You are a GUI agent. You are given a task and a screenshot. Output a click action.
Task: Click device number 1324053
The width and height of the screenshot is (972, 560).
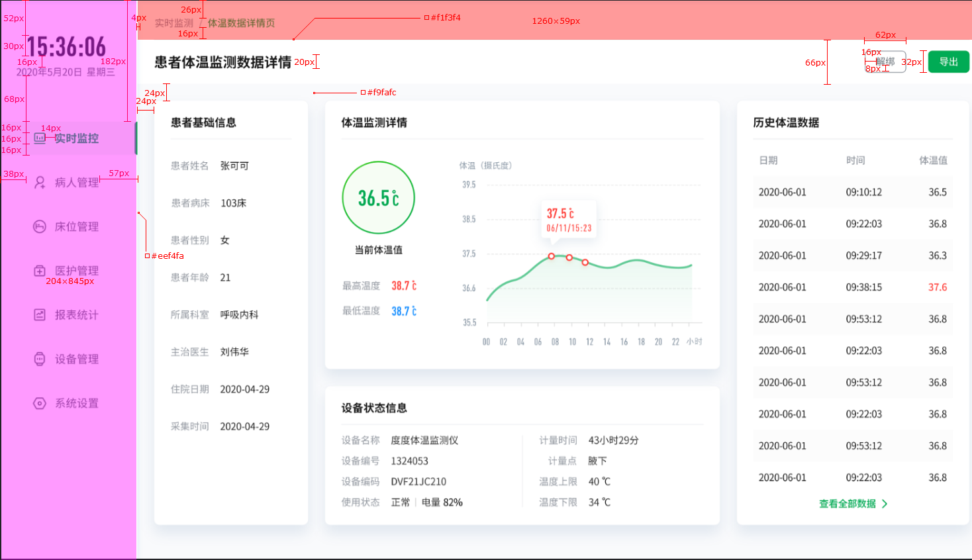409,461
